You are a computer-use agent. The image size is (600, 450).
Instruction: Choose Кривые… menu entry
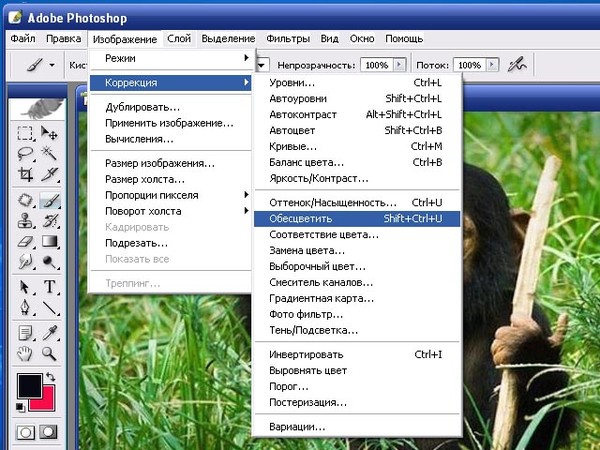tap(357, 147)
